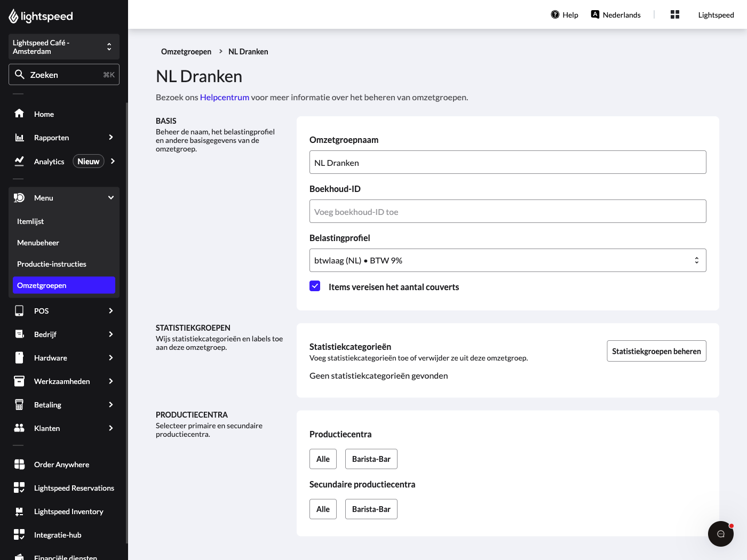The width and height of the screenshot is (747, 560).
Task: Expand the Werkzaamheden chevron
Action: coord(111,381)
